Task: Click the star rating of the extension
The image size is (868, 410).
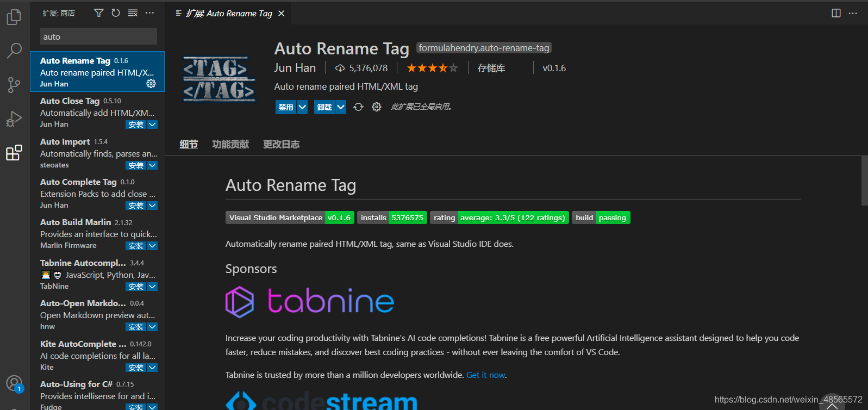Action: pos(433,68)
